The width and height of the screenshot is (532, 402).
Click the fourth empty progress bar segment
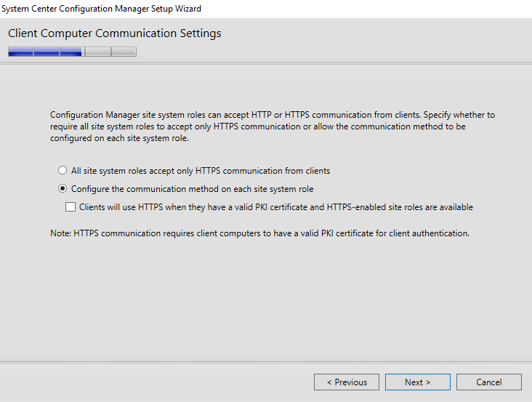pyautogui.click(x=98, y=52)
